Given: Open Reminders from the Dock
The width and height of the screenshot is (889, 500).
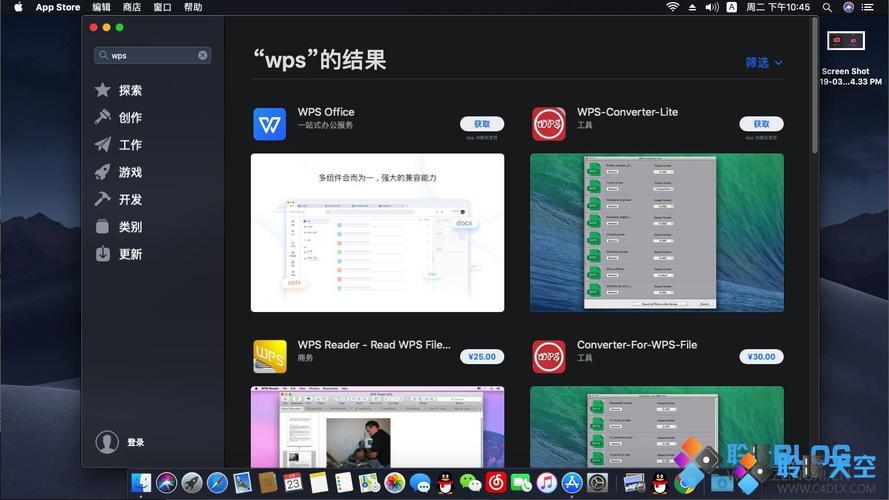Looking at the screenshot, I should [x=344, y=483].
